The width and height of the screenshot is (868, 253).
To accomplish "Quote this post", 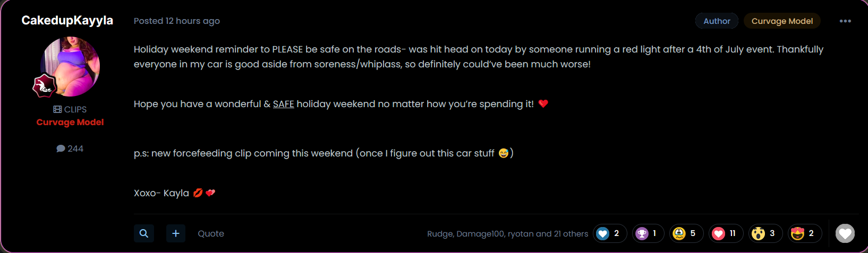I will (211, 234).
